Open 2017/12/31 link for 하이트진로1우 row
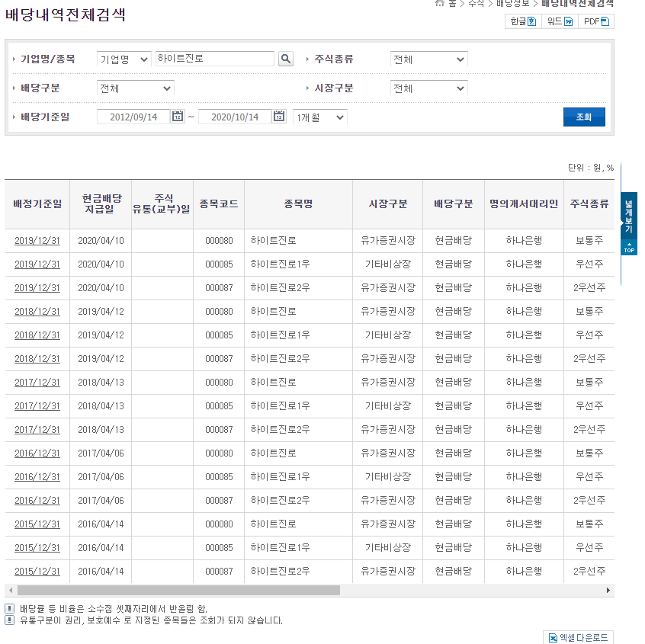The height and width of the screenshot is (644, 645). click(x=37, y=406)
